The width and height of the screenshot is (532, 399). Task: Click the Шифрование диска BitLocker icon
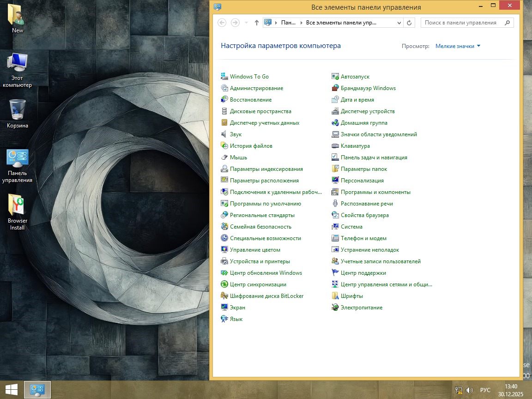224,296
